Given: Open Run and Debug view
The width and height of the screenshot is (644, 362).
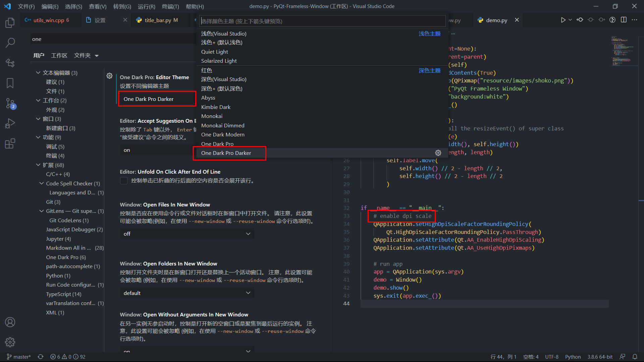Looking at the screenshot, I should point(10,123).
